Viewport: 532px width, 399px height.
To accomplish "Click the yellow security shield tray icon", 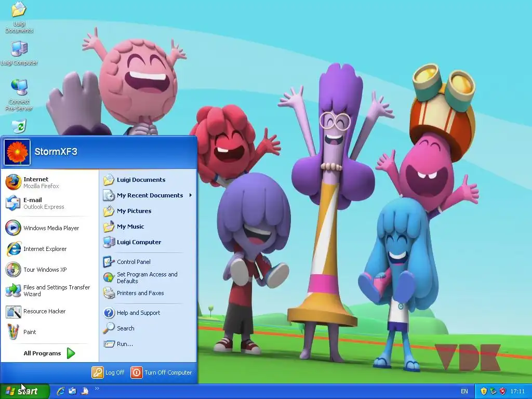I will 484,391.
